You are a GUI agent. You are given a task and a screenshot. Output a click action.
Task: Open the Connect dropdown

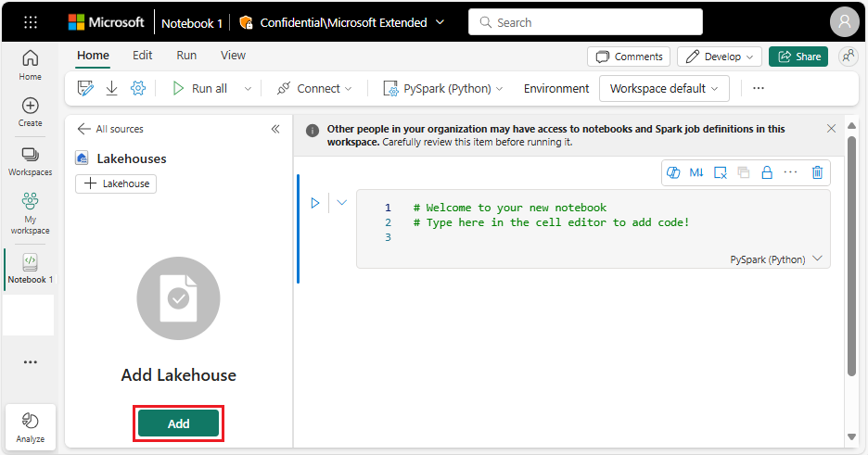[313, 88]
